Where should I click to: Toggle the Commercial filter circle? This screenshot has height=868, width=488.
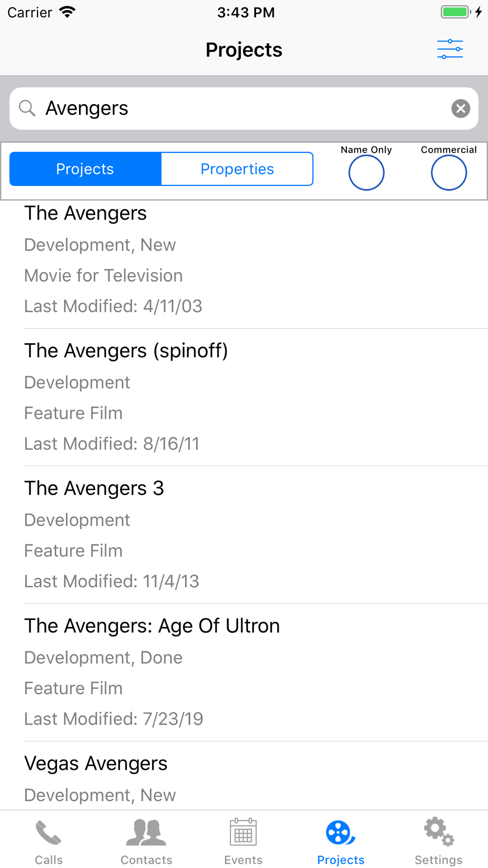(x=449, y=172)
